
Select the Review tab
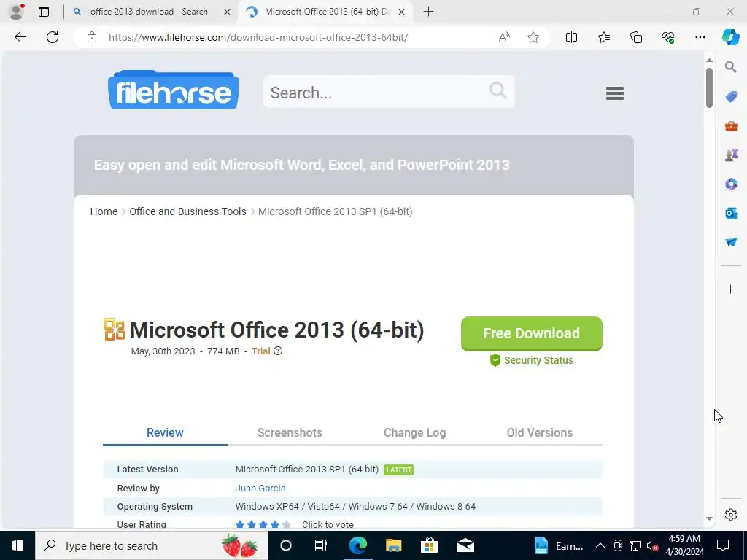[x=165, y=432]
